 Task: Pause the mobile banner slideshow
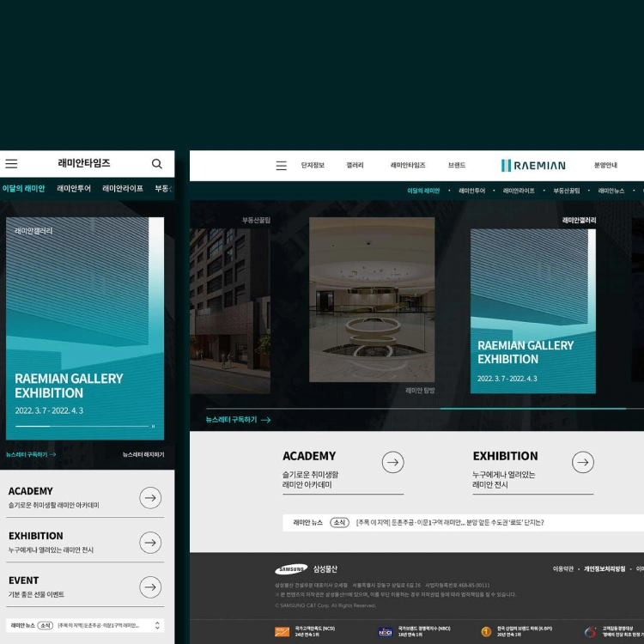tap(153, 426)
